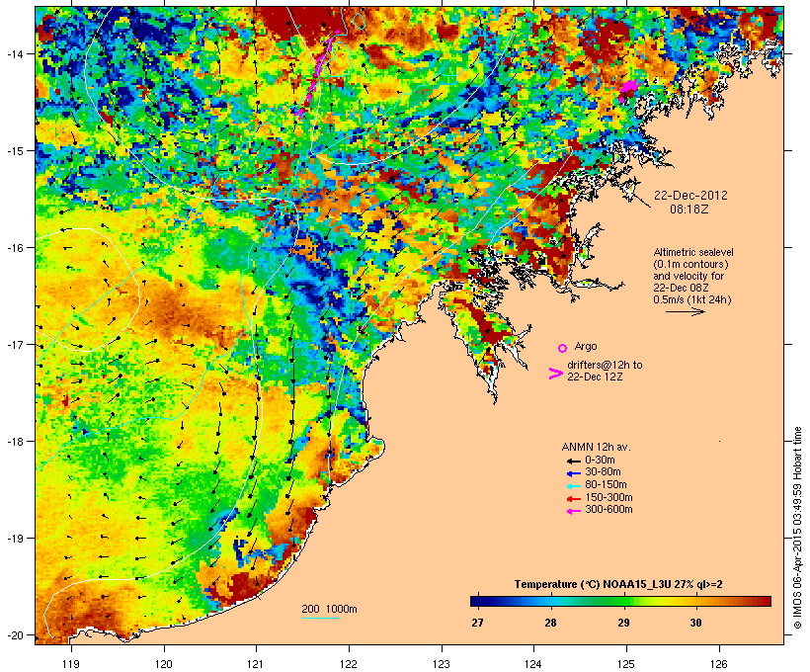Image resolution: width=810 pixels, height=672 pixels.
Task: Click the 'Altimetric sealevel' text
Action: pos(693,252)
